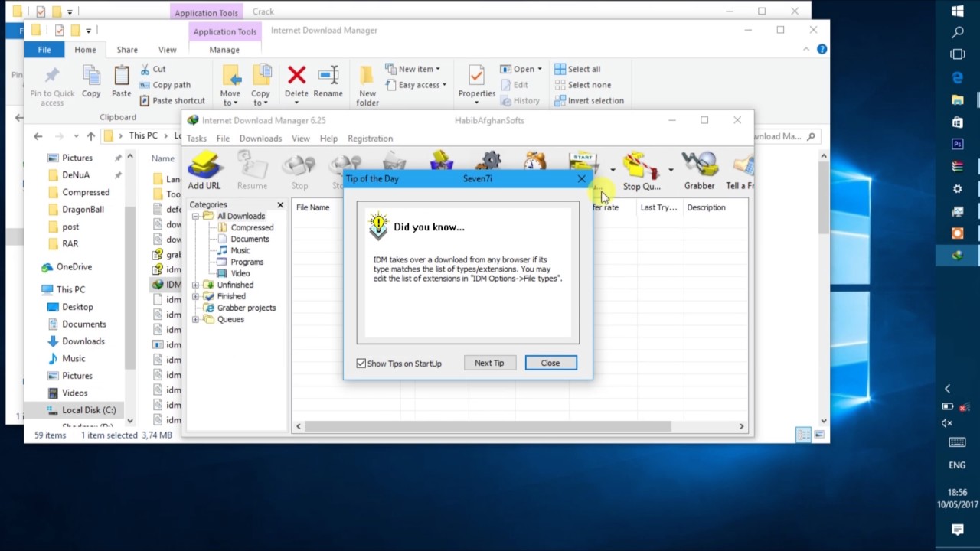
Task: Click the Stop toolbar icon in IDM
Action: click(x=299, y=171)
